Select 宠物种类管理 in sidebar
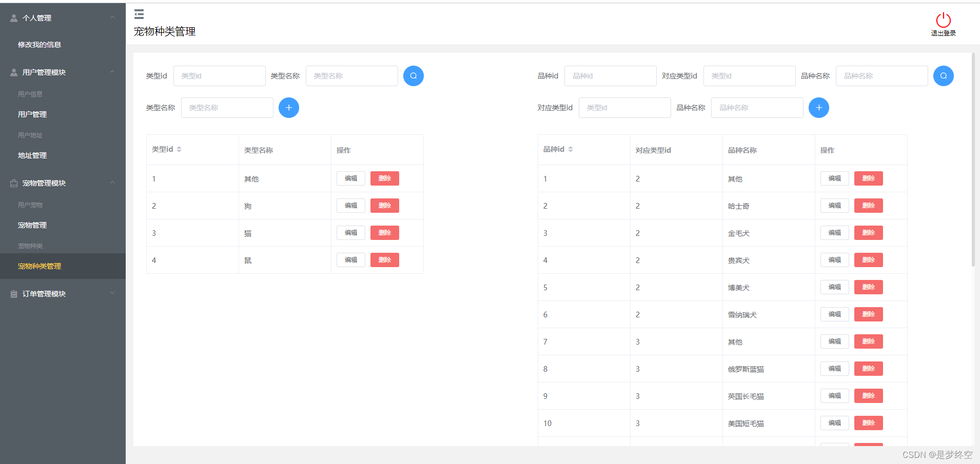Screen dimensions: 980x464 point(63,266)
